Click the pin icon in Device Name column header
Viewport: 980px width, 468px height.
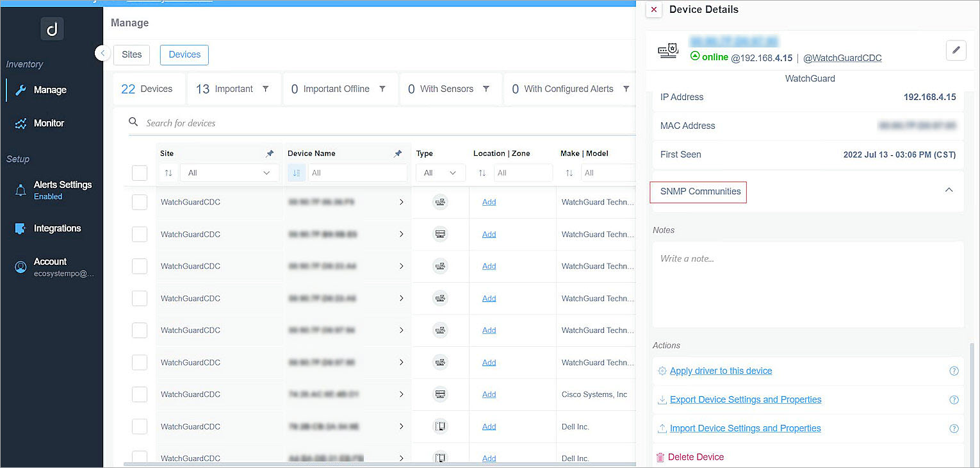[x=398, y=154]
